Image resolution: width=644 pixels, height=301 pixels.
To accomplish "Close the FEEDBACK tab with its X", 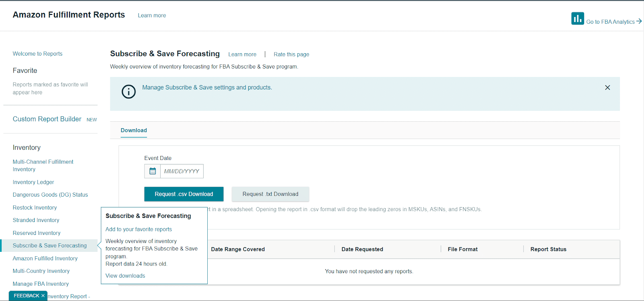I will pos(43,296).
